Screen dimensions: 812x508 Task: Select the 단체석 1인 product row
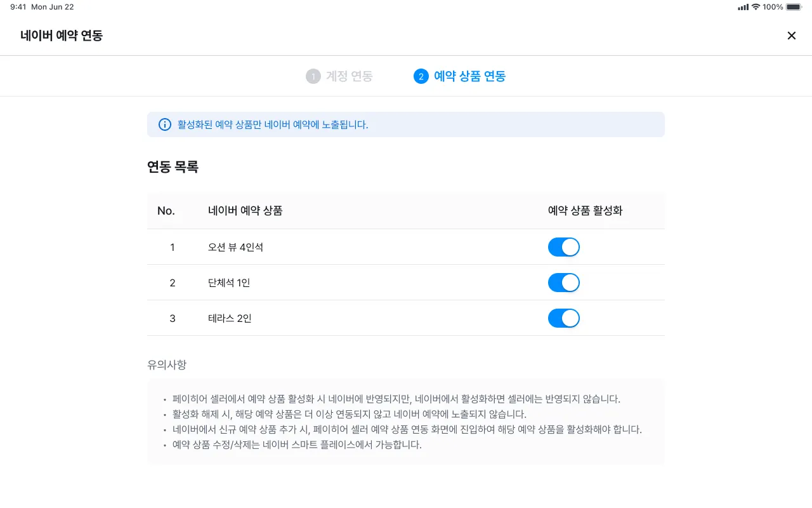click(229, 283)
